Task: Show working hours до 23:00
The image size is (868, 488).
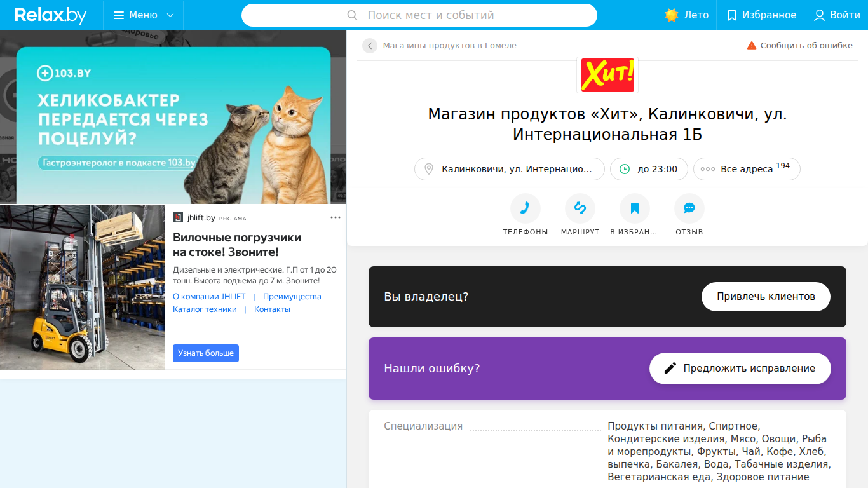Action: point(649,169)
